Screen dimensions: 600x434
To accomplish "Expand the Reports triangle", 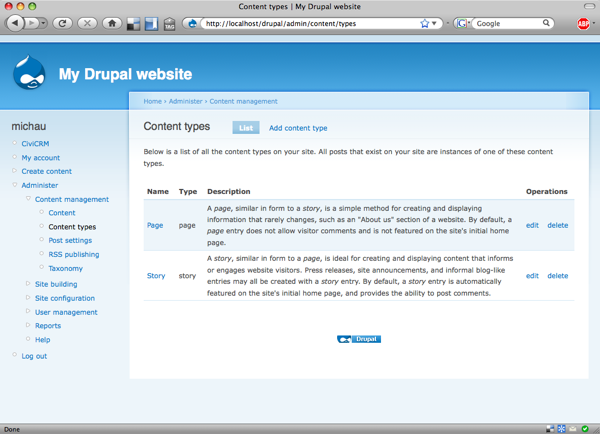I will [x=28, y=325].
